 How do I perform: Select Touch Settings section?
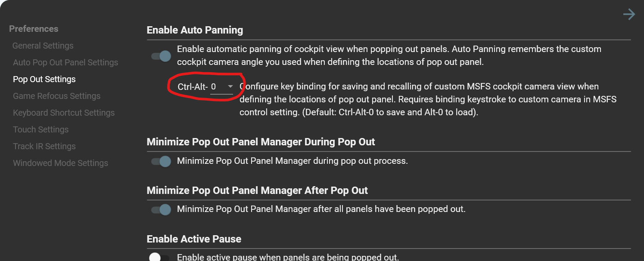(x=40, y=129)
